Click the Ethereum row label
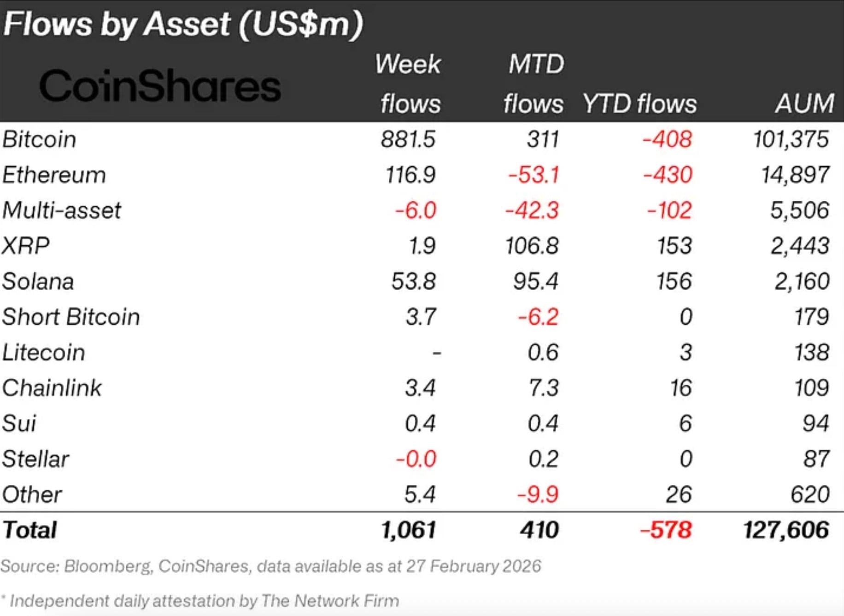This screenshot has height=616, width=844. click(54, 175)
